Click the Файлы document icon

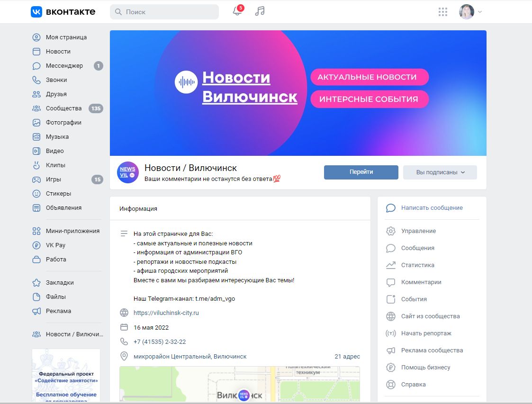(36, 297)
